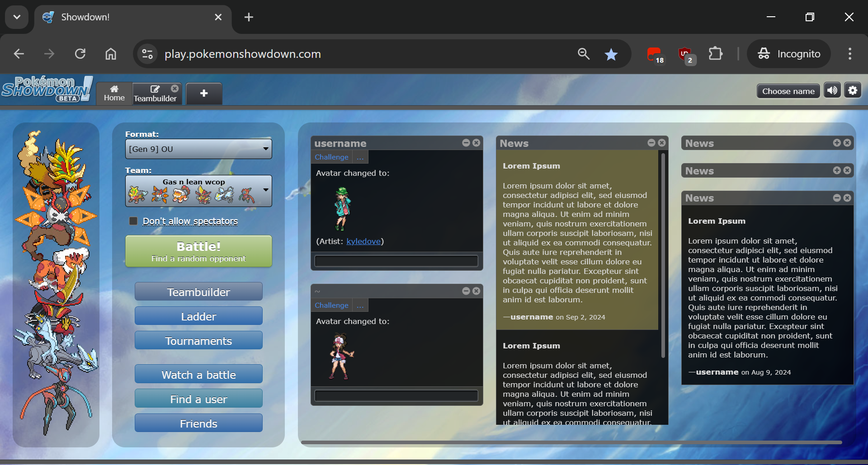Click Battle! Find a random opponent
The image size is (868, 465).
pos(198,251)
